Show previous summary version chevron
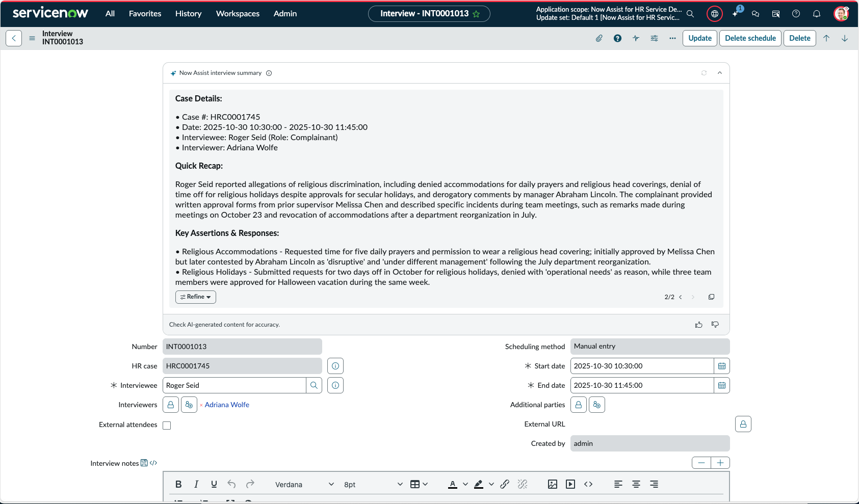The image size is (859, 504). pyautogui.click(x=681, y=297)
